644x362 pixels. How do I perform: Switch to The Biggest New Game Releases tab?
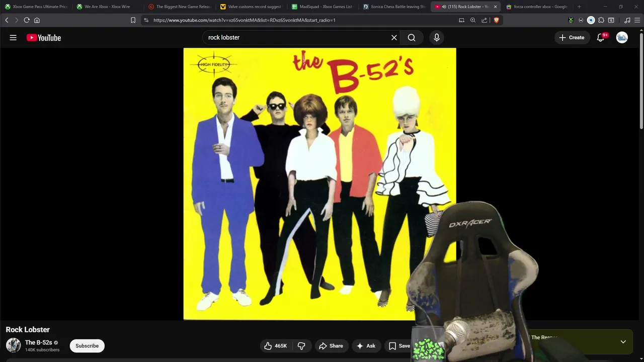pos(180,7)
